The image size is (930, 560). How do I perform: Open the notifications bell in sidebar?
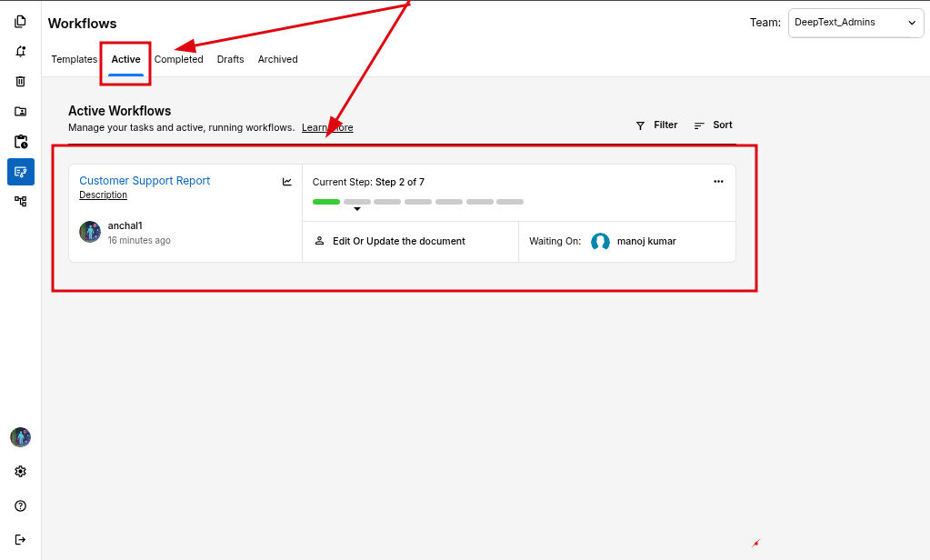tap(20, 51)
